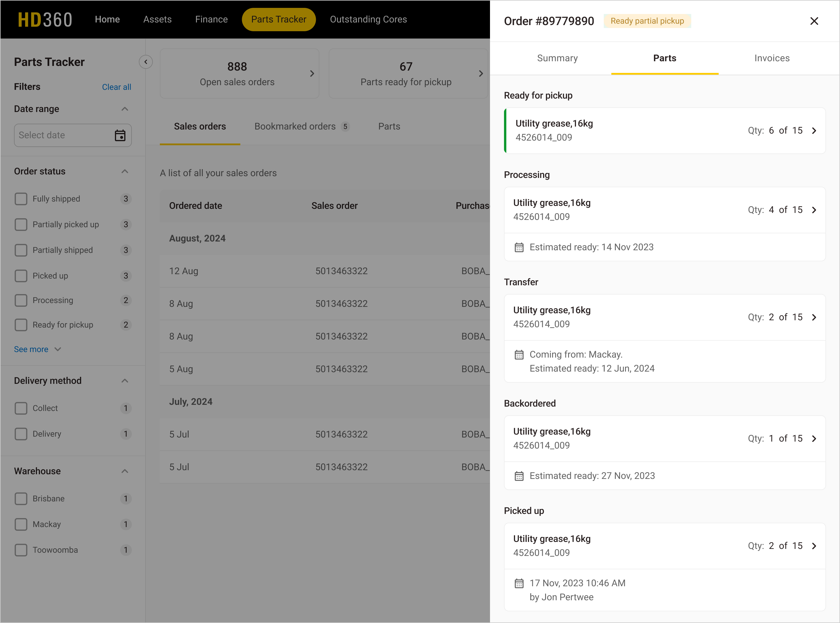Check the Collect delivery method

coord(21,408)
